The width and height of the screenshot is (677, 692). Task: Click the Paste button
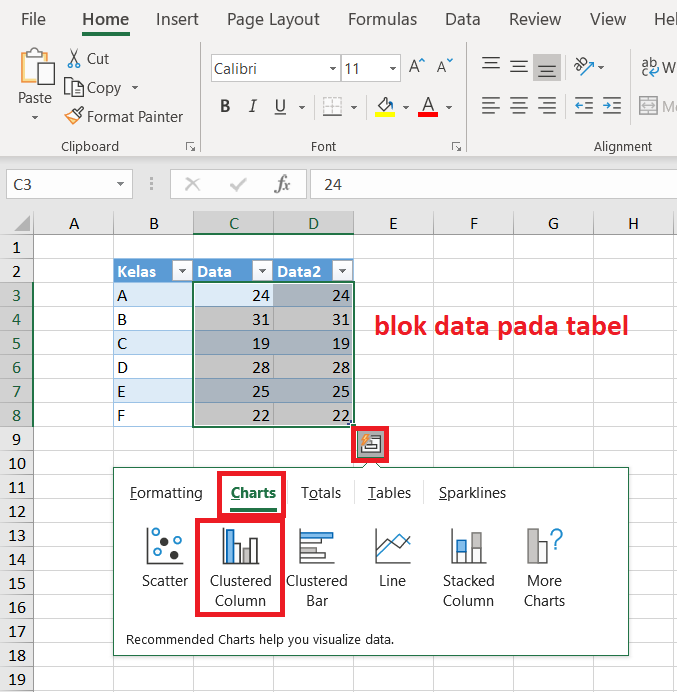(35, 80)
